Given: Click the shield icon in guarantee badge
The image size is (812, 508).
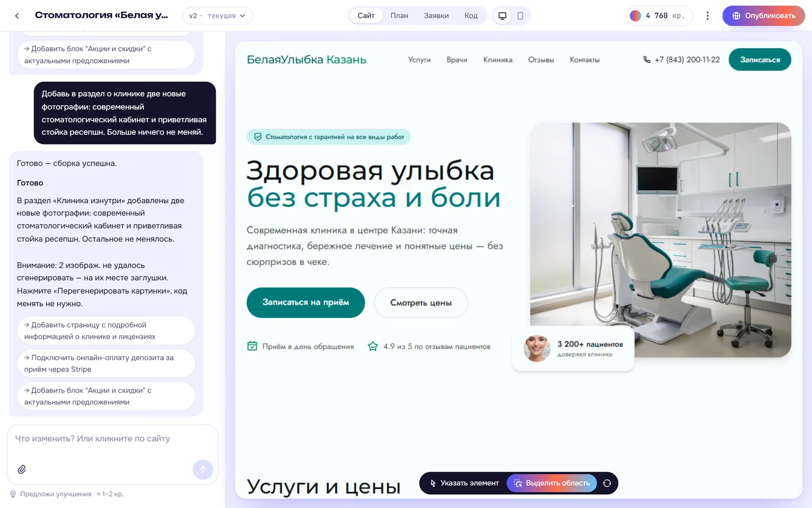Looking at the screenshot, I should tap(258, 137).
